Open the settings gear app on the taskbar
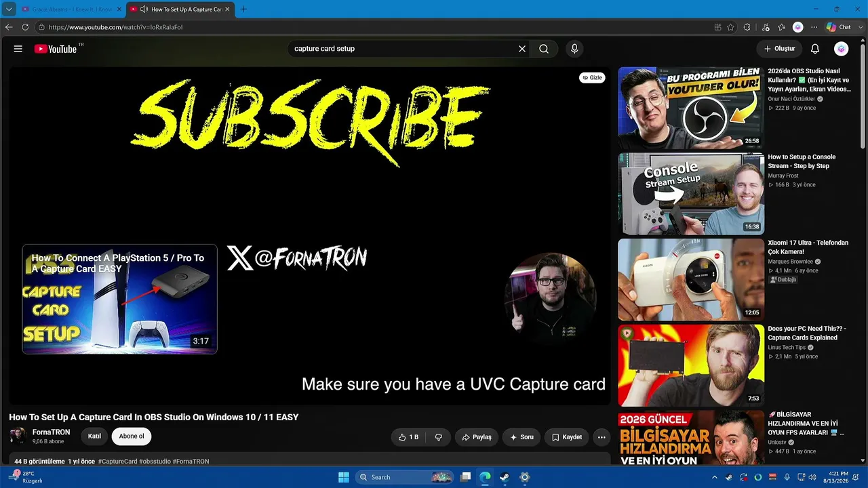This screenshot has width=868, height=488. [524, 477]
